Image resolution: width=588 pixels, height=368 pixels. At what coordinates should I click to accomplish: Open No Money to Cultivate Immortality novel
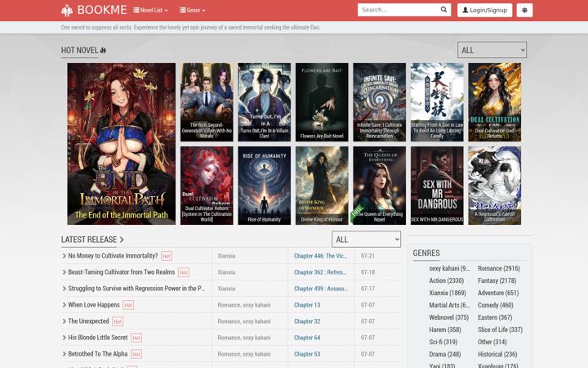point(113,256)
